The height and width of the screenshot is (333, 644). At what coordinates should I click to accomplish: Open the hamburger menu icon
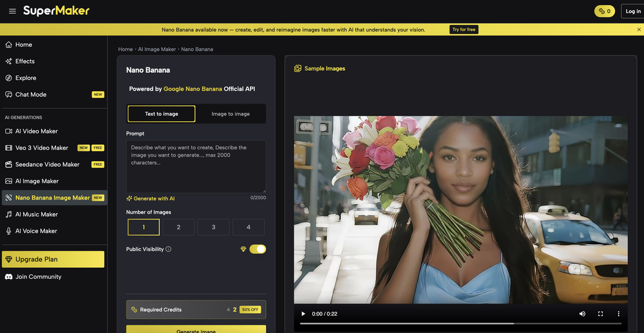[x=12, y=11]
